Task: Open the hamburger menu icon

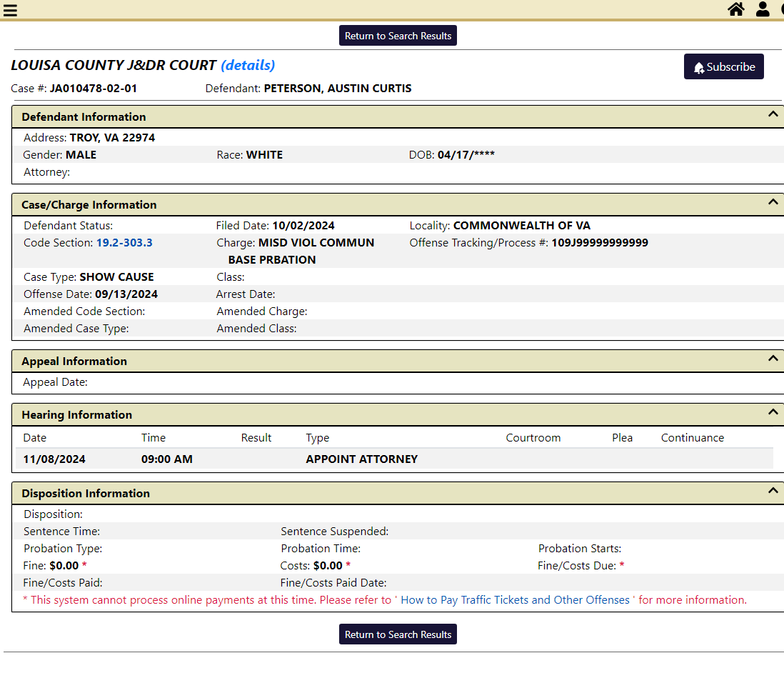Action: pos(10,10)
